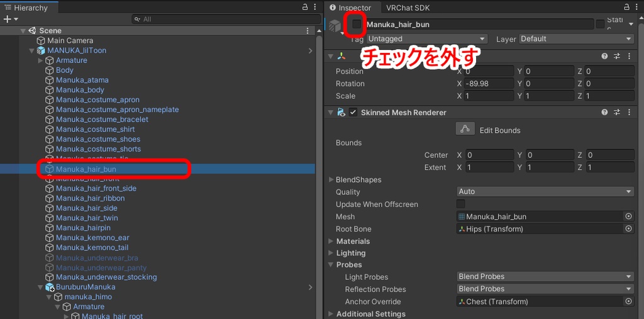The image size is (644, 319).
Task: Open the Quality dropdown
Action: point(545,191)
